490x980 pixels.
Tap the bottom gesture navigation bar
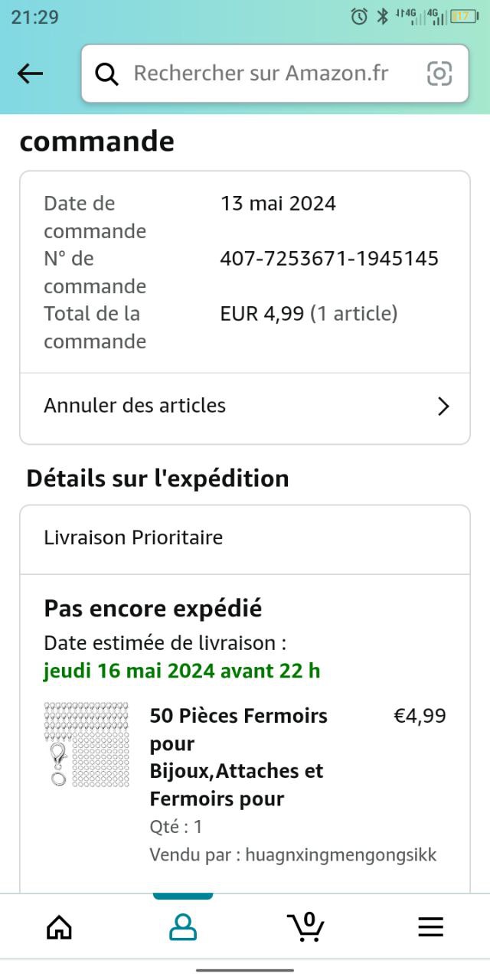245,969
